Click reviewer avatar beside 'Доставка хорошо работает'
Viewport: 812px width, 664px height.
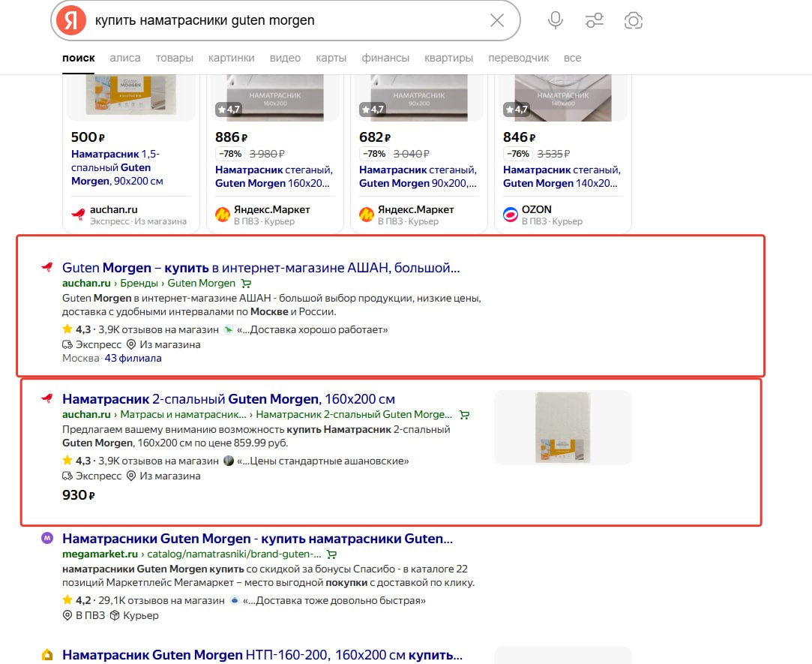coord(229,329)
